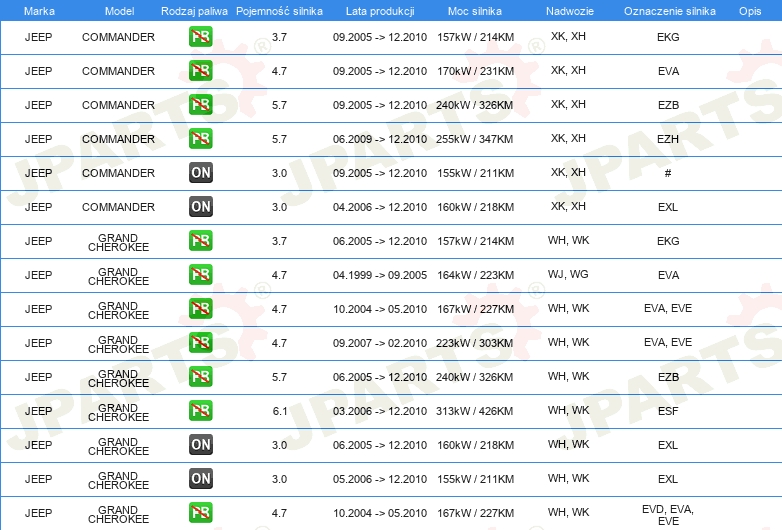Click 'XK, XH' cell in Commander EZB row
This screenshot has width=782, height=530.
tap(568, 104)
